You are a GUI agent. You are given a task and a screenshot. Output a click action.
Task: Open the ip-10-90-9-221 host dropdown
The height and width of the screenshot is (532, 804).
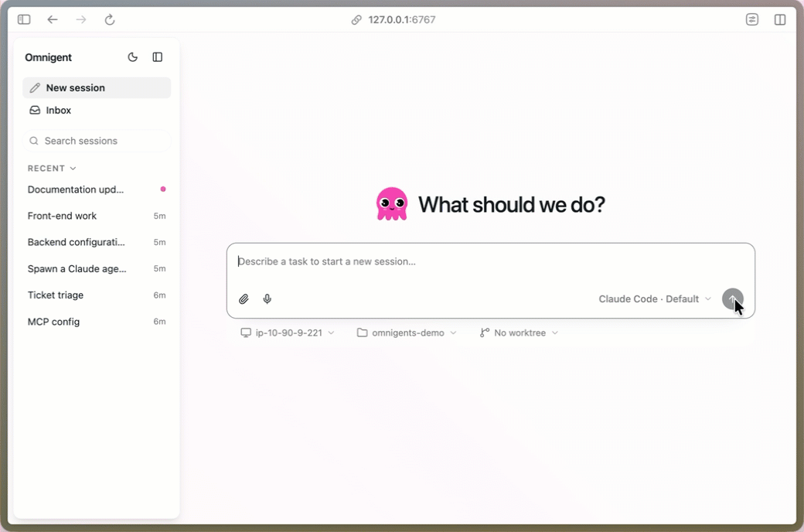(288, 333)
